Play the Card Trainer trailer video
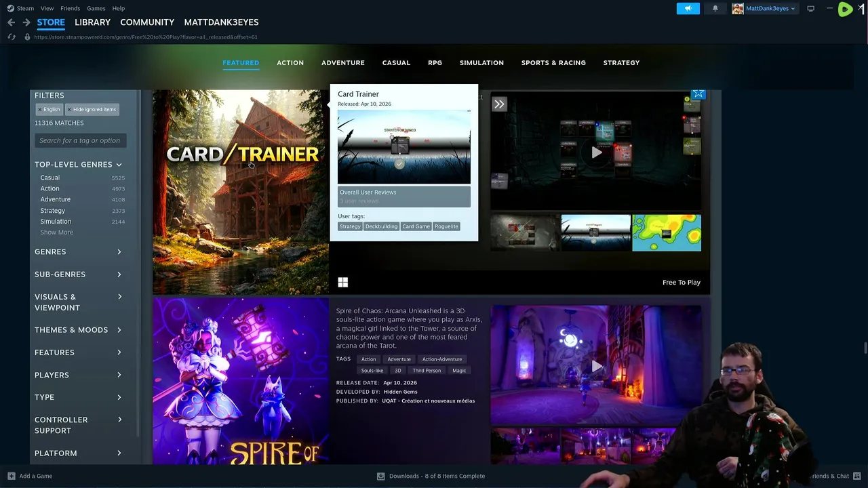Image resolution: width=868 pixels, height=488 pixels. point(596,152)
